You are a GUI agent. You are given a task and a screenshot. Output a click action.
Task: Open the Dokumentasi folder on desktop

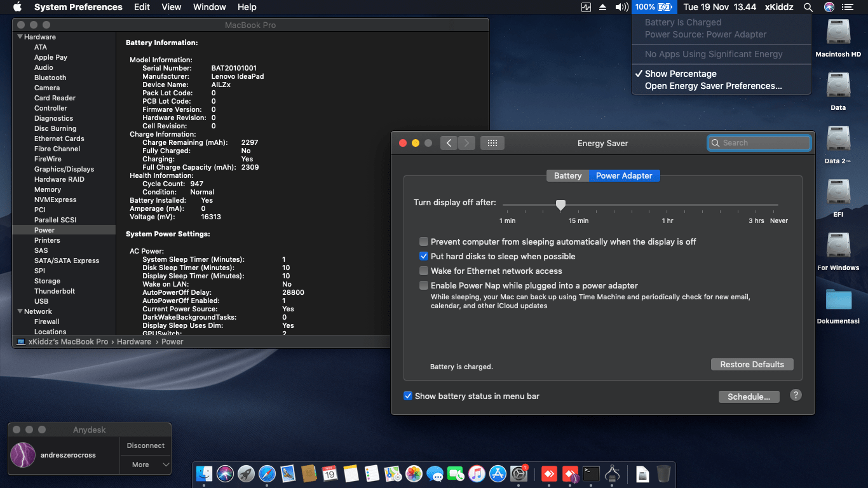pyautogui.click(x=838, y=300)
